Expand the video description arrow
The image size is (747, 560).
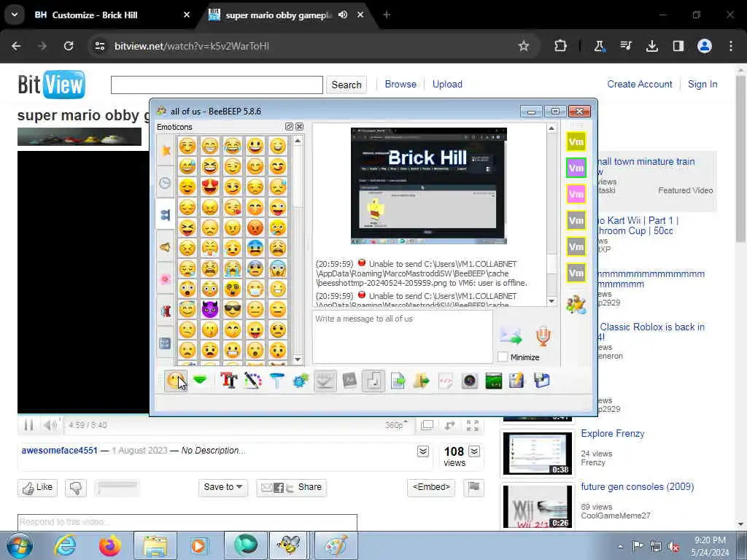pyautogui.click(x=423, y=451)
